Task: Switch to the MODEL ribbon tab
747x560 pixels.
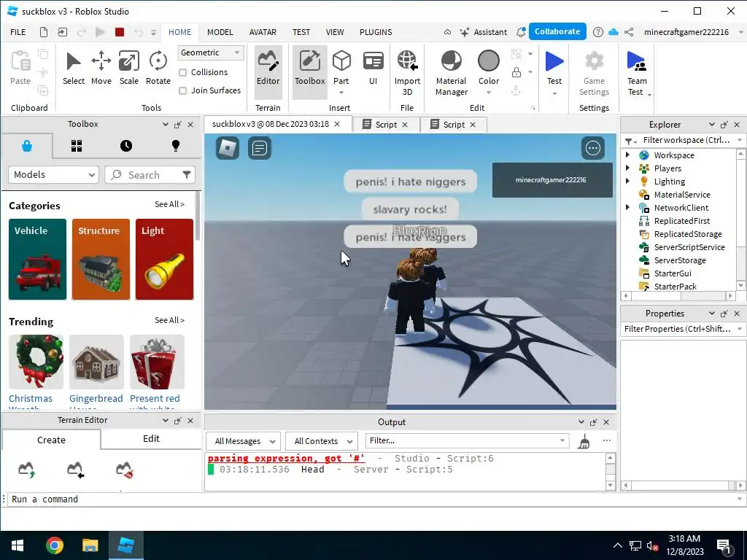Action: pyautogui.click(x=220, y=32)
